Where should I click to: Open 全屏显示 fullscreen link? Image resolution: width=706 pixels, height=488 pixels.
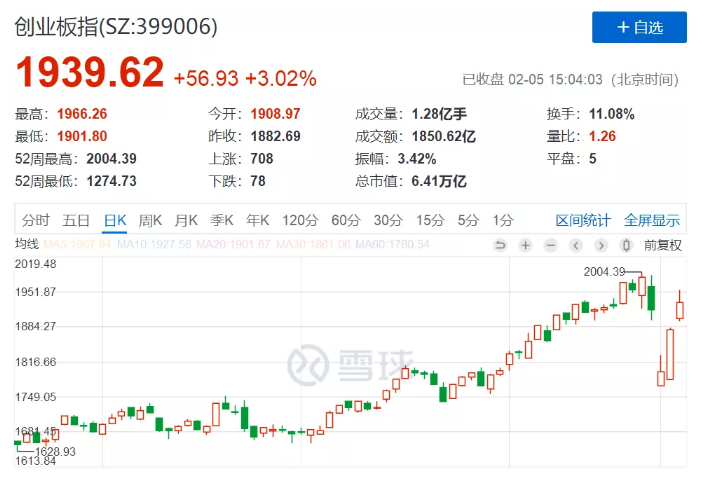[652, 221]
